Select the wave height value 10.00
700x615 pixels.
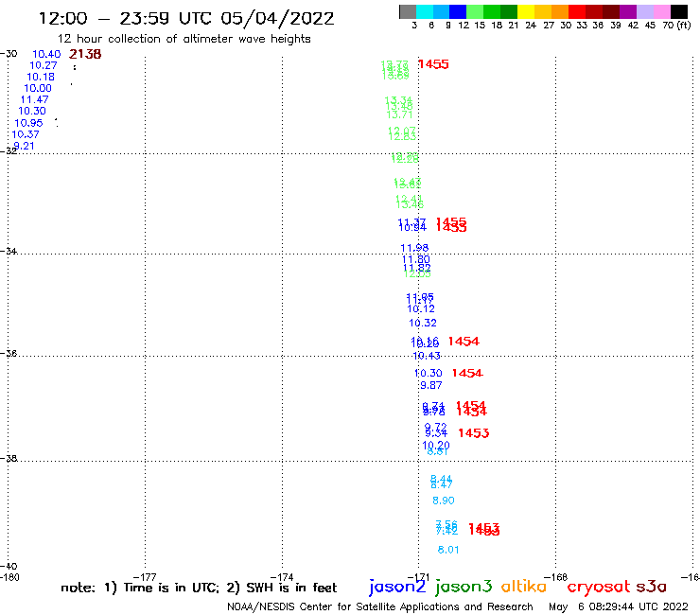(x=38, y=88)
